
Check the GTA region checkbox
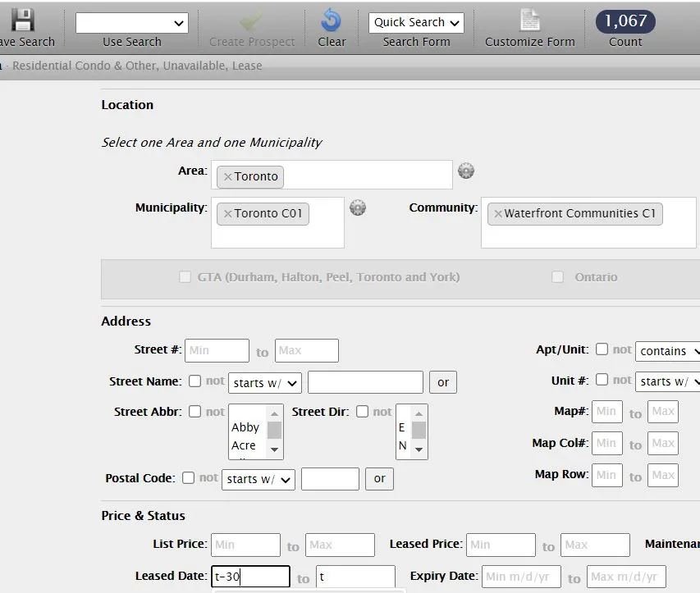(185, 276)
